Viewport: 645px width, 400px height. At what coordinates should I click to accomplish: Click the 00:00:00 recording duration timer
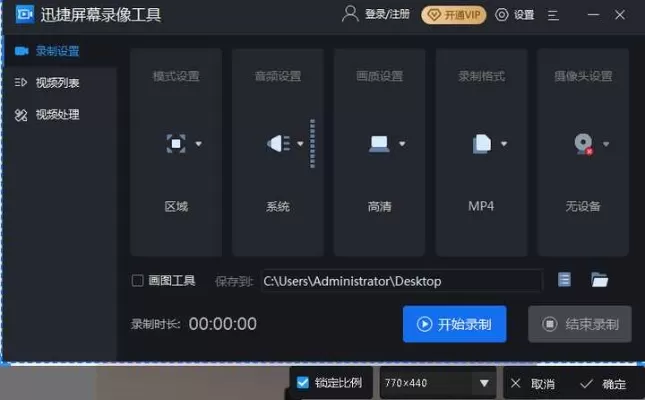(223, 324)
